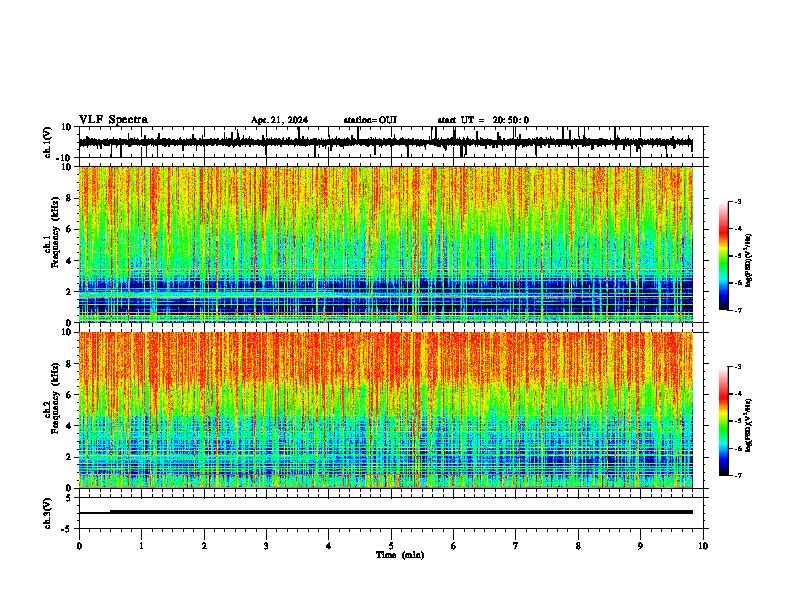Image resolution: width=792 pixels, height=612 pixels.
Task: Click the ch.2 colorbar PSD units label
Action: point(748,426)
